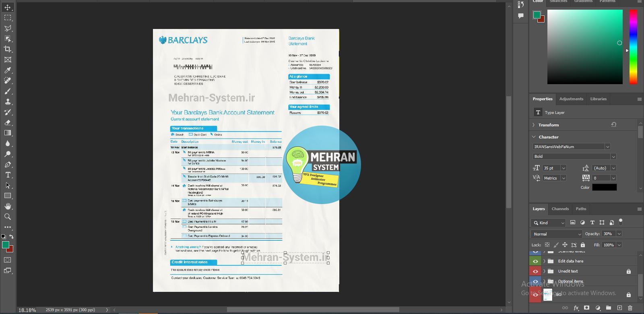Switch to the Paths tab
644x314 pixels.
tap(581, 209)
